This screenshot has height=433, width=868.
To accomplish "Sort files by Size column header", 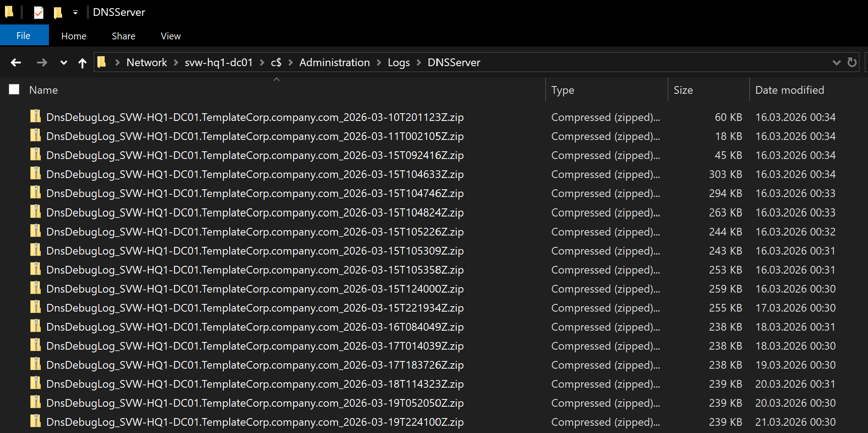I will click(683, 90).
